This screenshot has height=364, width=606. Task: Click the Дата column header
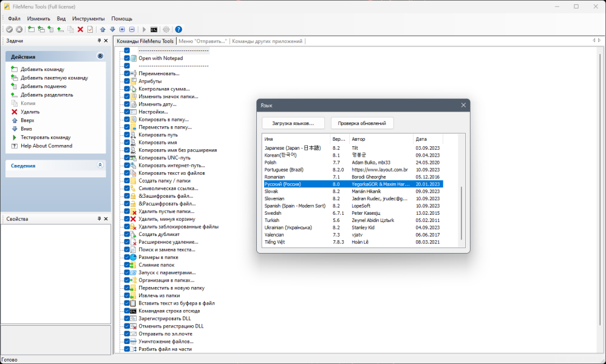(428, 139)
